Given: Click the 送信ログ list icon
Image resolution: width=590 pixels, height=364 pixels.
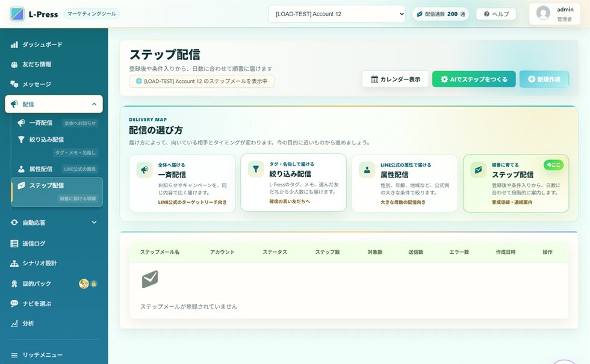Looking at the screenshot, I should [14, 244].
